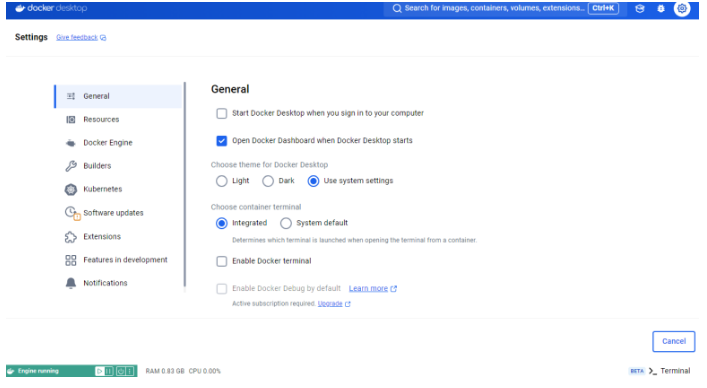Click 'Choose theme for Docker Desktop' label
The width and height of the screenshot is (707, 388).
click(x=269, y=165)
